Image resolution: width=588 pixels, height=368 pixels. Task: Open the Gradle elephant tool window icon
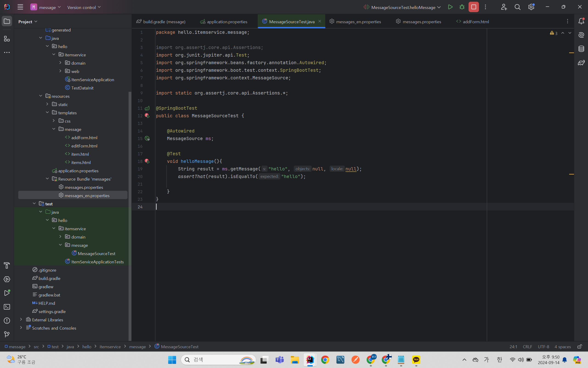click(581, 63)
